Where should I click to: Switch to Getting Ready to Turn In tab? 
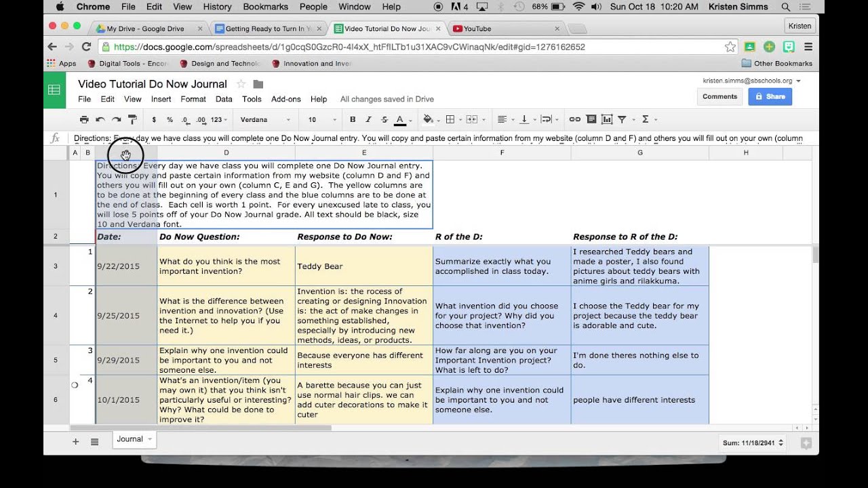[268, 28]
